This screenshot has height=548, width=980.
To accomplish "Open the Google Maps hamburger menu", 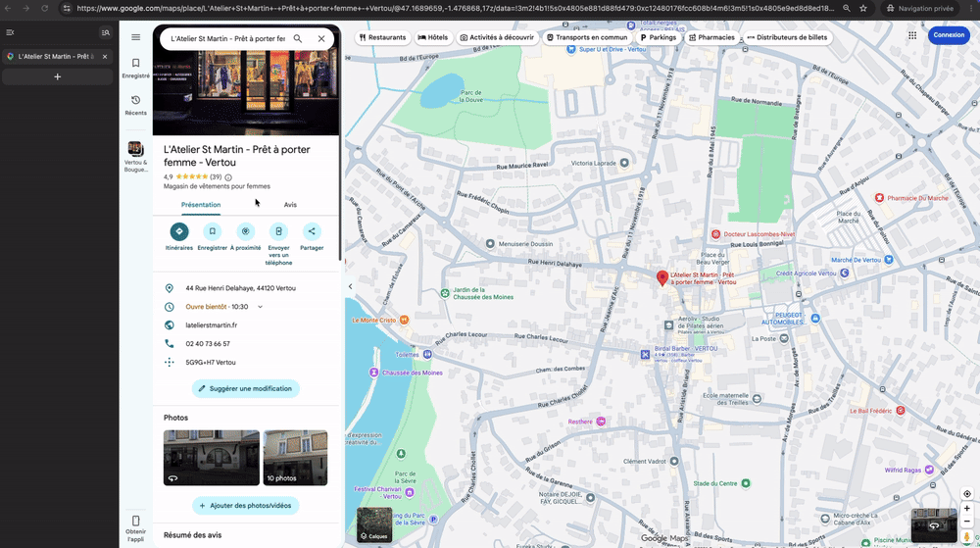I will click(x=135, y=37).
